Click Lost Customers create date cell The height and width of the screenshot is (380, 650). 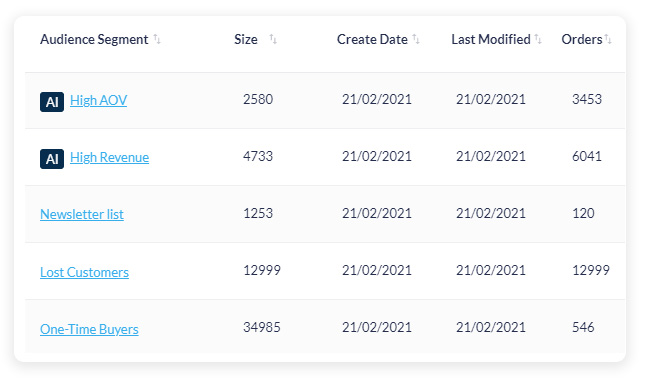click(x=377, y=271)
